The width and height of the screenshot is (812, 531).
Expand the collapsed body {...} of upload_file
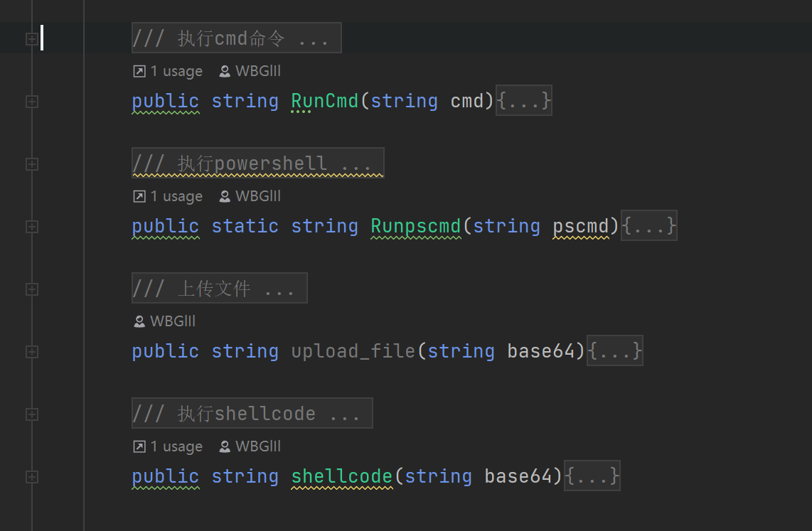[615, 351]
